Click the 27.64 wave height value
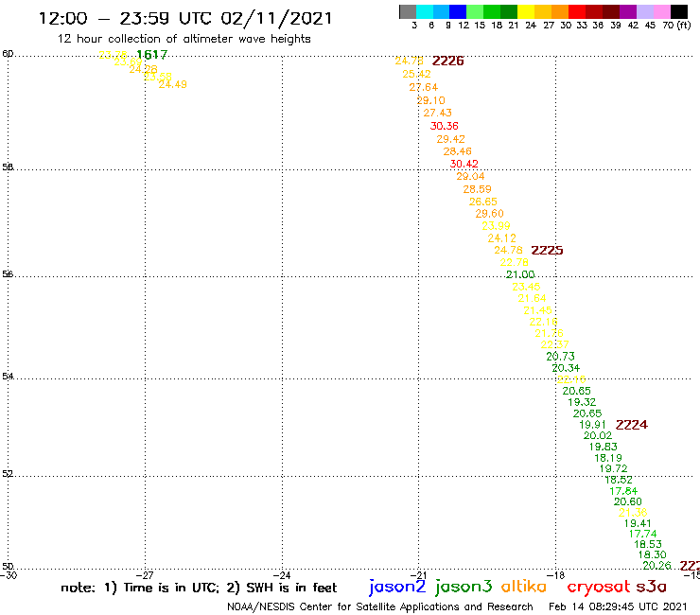The height and width of the screenshot is (615, 700). click(x=424, y=87)
